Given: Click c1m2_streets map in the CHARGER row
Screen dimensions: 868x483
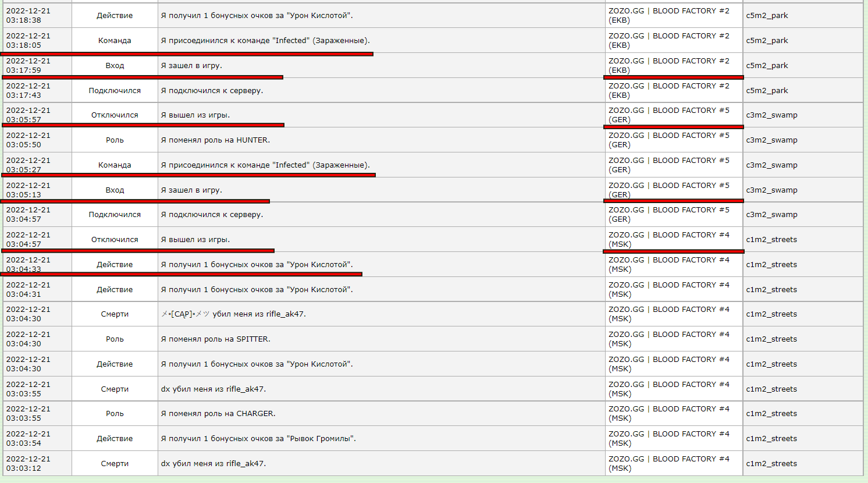Looking at the screenshot, I should [x=771, y=414].
